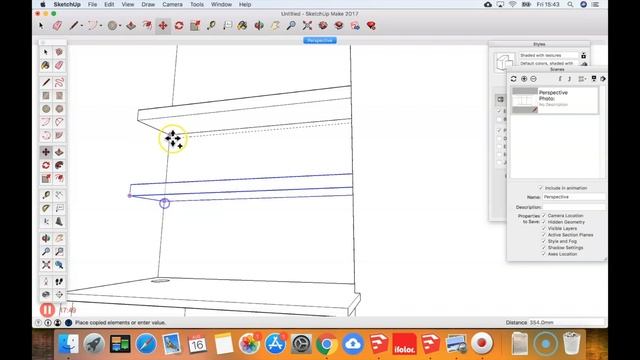Image resolution: width=640 pixels, height=360 pixels.
Task: Select the Eraser tool in top toolbar
Action: [57, 26]
